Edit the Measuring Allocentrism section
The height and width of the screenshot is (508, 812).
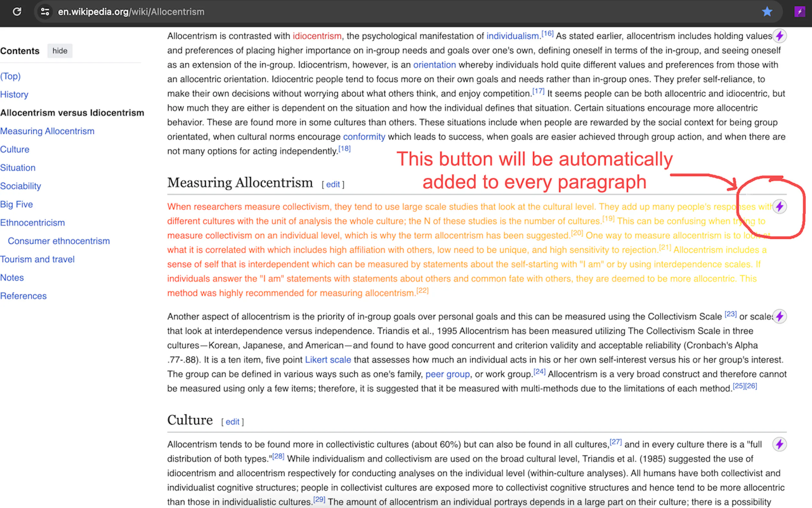[x=333, y=185]
